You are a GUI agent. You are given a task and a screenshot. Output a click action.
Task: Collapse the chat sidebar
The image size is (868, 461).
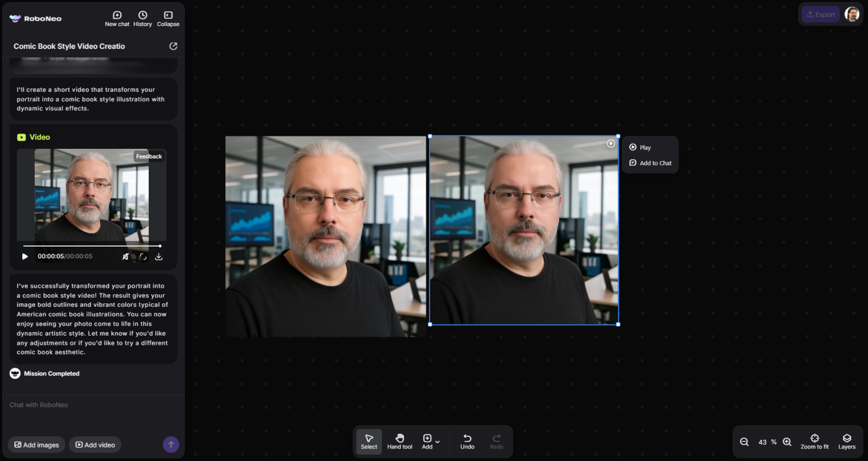(168, 18)
